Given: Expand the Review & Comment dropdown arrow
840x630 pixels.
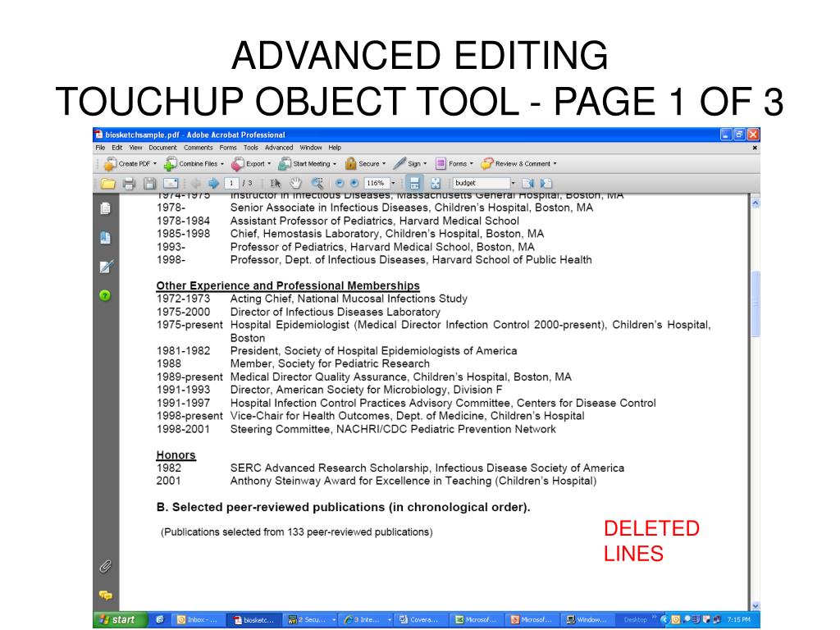Looking at the screenshot, I should coord(555,164).
